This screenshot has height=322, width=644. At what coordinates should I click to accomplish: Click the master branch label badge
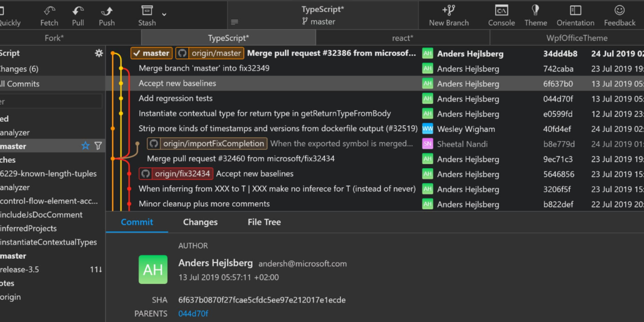151,53
